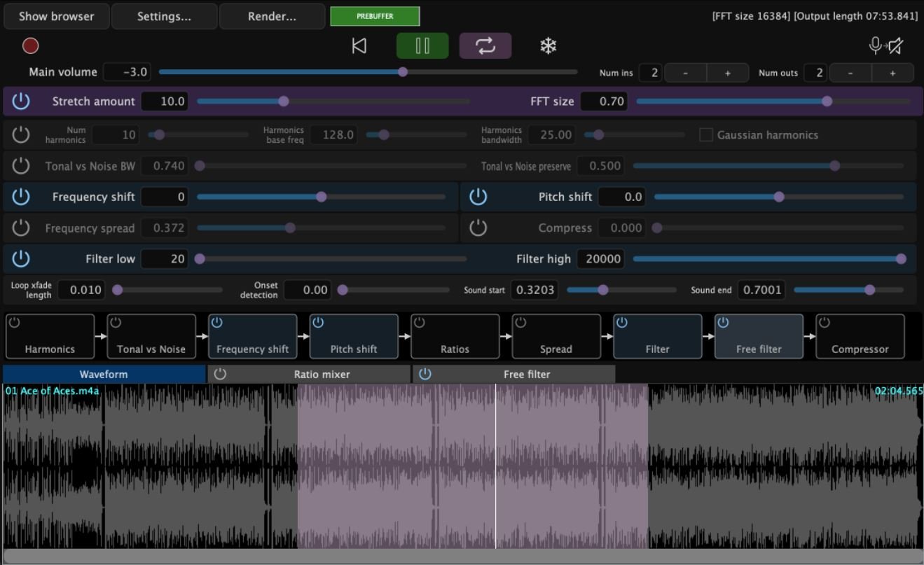Click the Show browser button
Image resolution: width=924 pixels, height=565 pixels.
(56, 16)
